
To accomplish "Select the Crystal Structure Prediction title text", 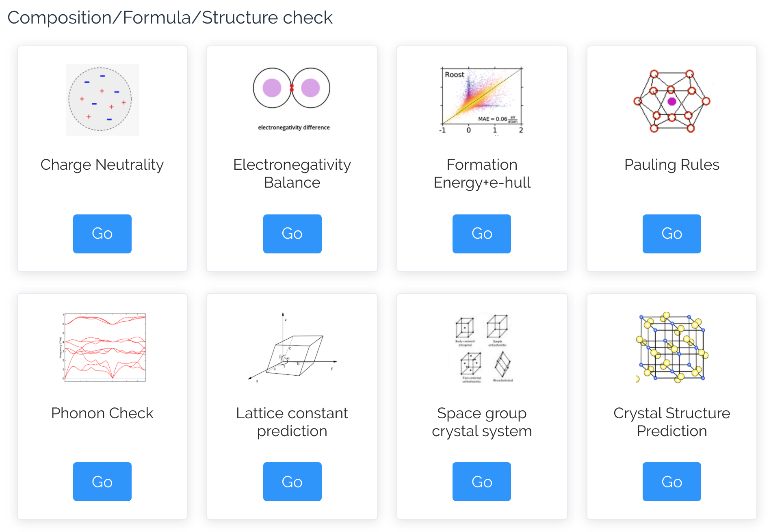I will coord(671,422).
